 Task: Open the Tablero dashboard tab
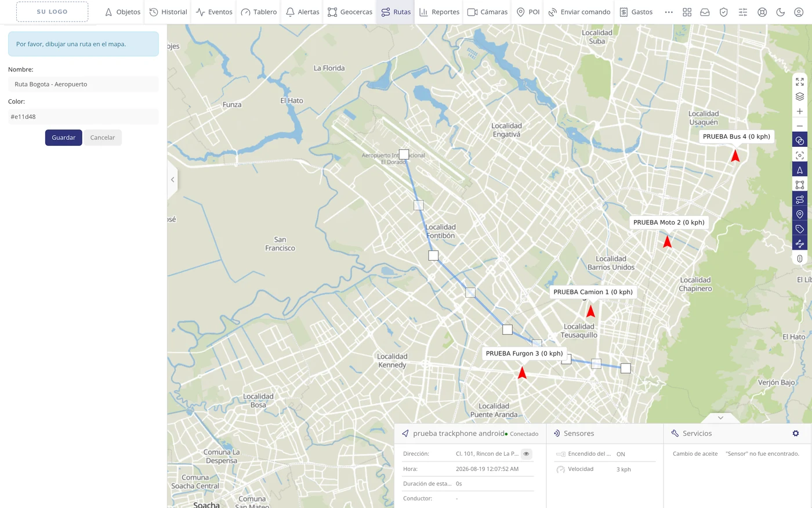point(259,12)
